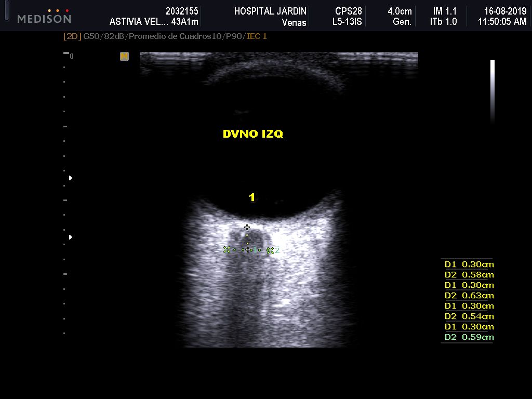Click the Venas preset label

point(294,22)
